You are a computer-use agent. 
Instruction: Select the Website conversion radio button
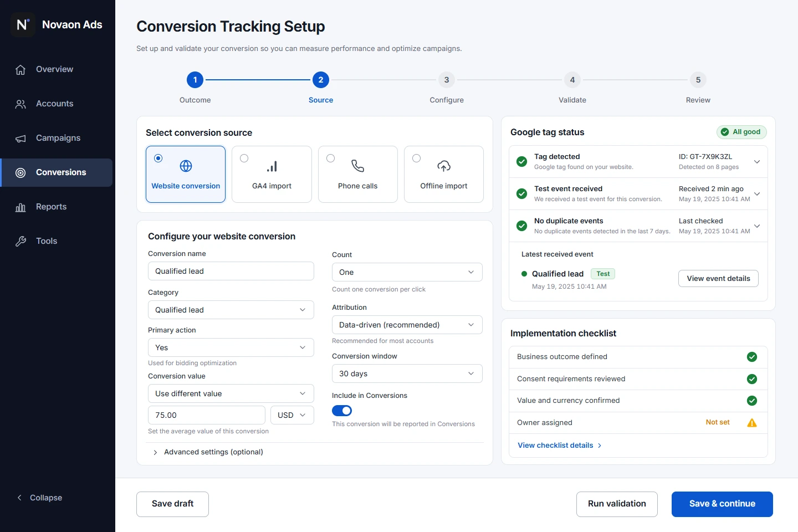158,158
